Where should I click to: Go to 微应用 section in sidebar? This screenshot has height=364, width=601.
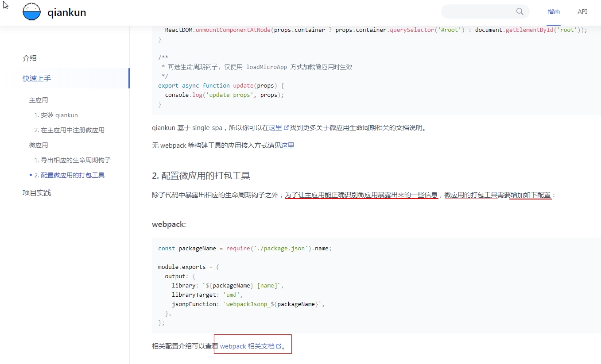coord(39,145)
